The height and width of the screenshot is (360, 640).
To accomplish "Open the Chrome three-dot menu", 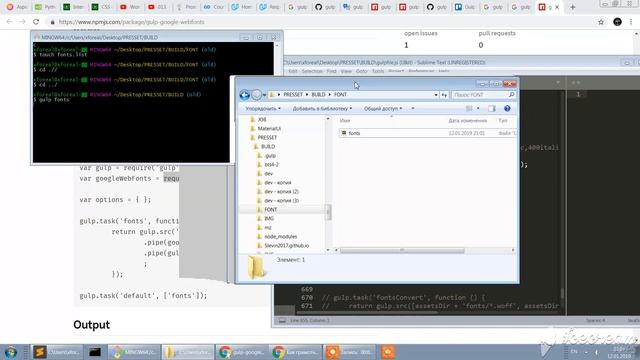I will point(631,22).
